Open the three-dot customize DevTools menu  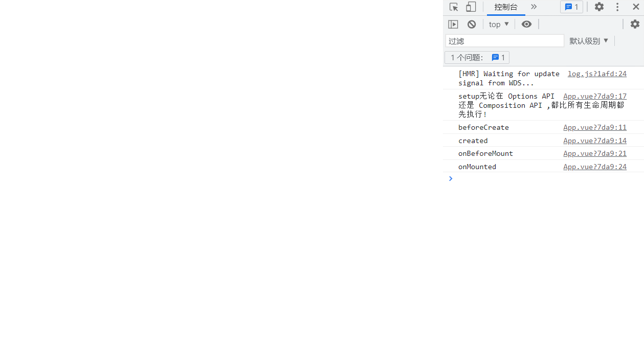tap(617, 7)
